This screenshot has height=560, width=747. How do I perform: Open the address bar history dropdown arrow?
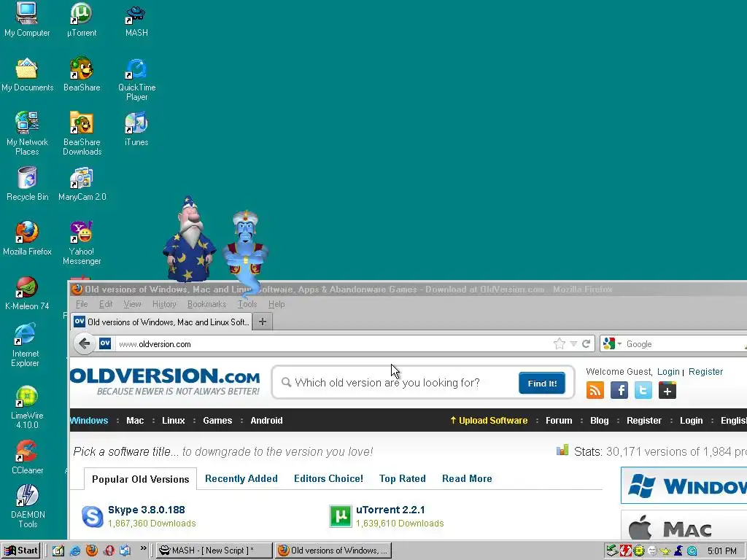coord(573,343)
